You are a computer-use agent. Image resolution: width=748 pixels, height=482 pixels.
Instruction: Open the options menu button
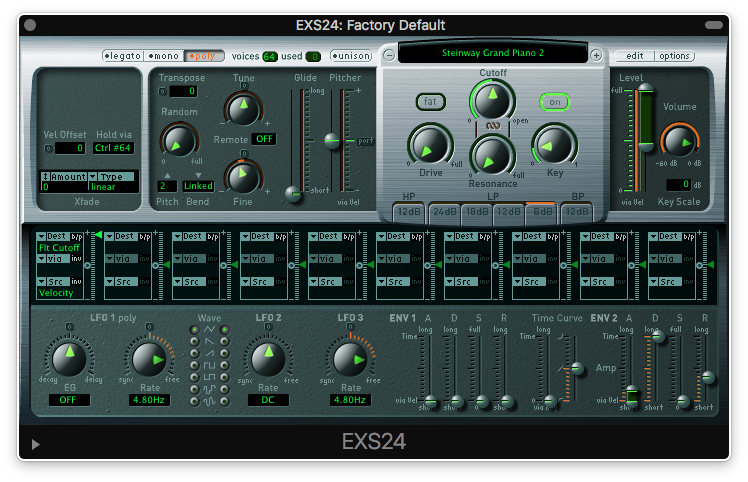675,56
